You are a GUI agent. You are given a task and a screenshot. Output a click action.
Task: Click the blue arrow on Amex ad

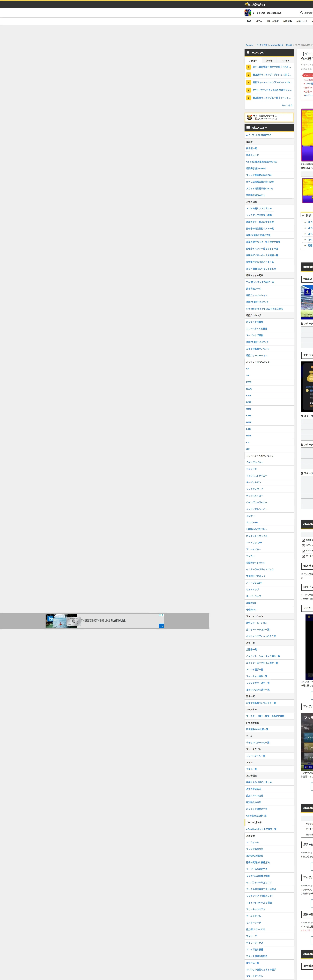[x=161, y=626]
